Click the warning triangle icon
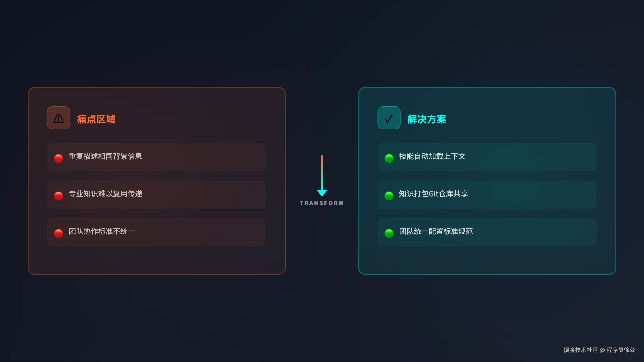The width and height of the screenshot is (644, 362). [59, 118]
